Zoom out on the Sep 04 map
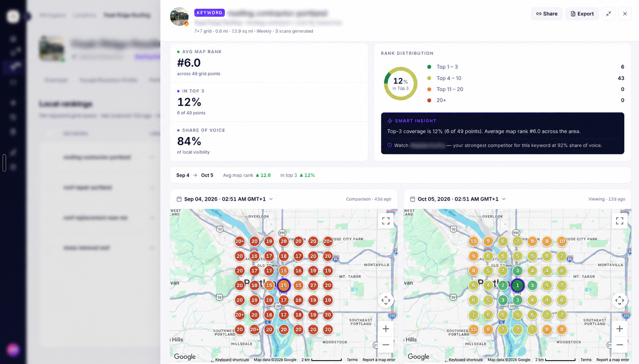 [386, 345]
